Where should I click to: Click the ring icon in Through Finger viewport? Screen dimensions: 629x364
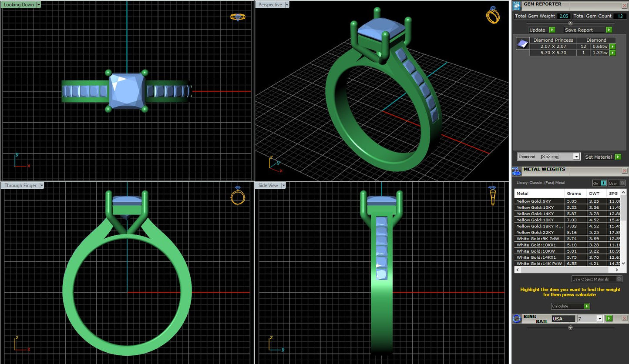238,196
